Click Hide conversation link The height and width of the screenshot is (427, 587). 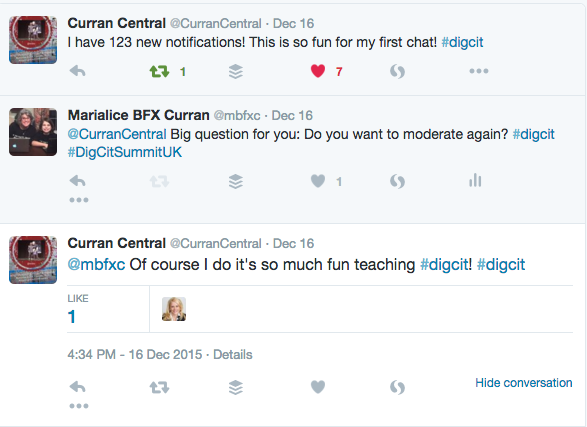524,383
